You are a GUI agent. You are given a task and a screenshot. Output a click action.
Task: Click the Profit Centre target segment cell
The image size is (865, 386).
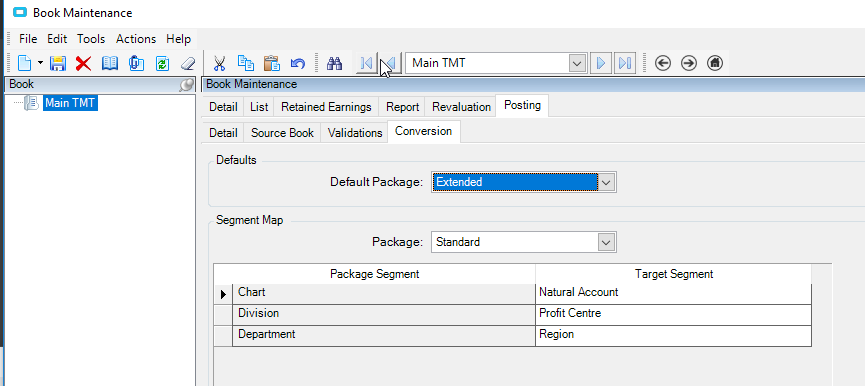point(674,315)
